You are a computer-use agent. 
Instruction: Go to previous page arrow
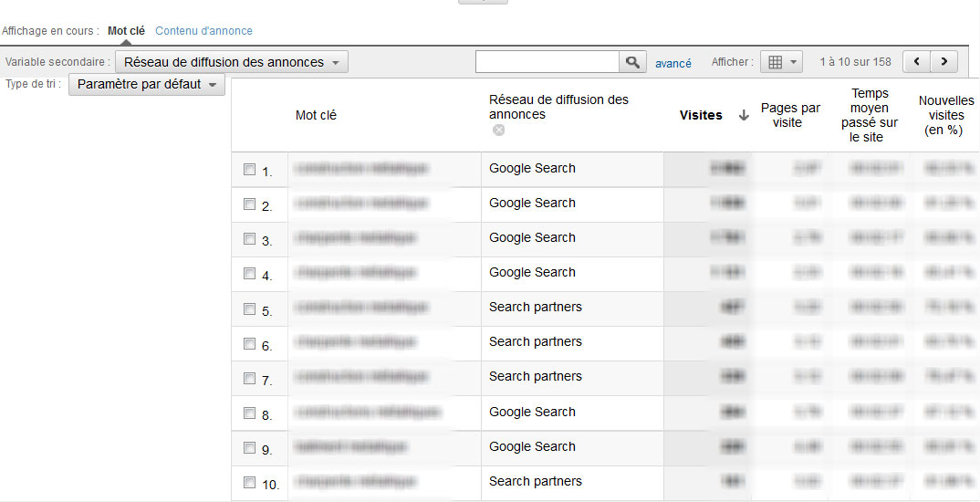(916, 62)
